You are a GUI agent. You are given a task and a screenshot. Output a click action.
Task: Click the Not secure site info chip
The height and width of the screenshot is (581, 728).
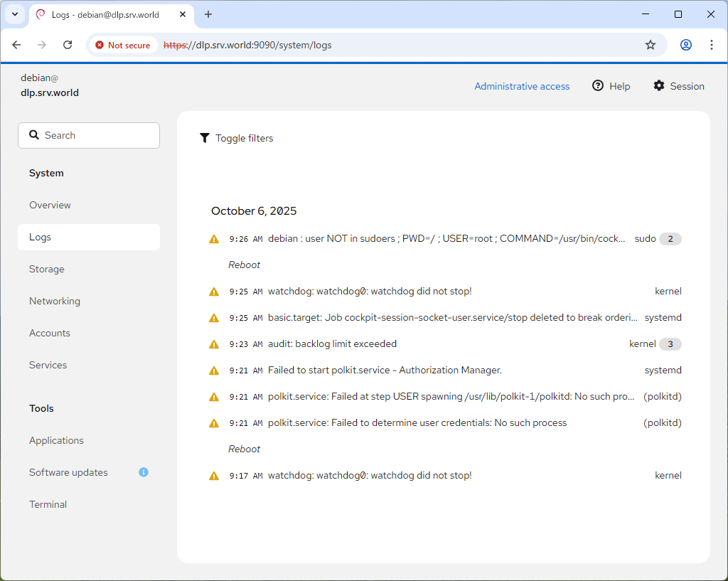[x=123, y=45]
